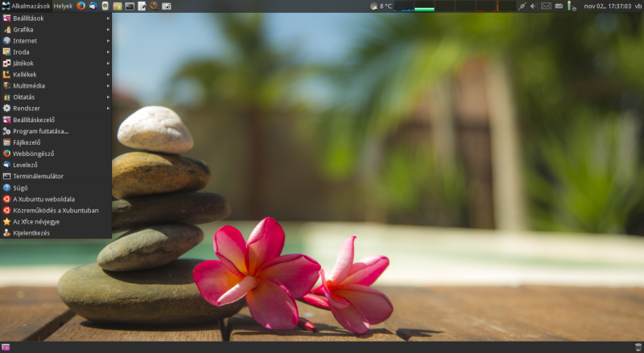Click the blue CPU load graph
The image size is (644, 353).
point(404,6)
